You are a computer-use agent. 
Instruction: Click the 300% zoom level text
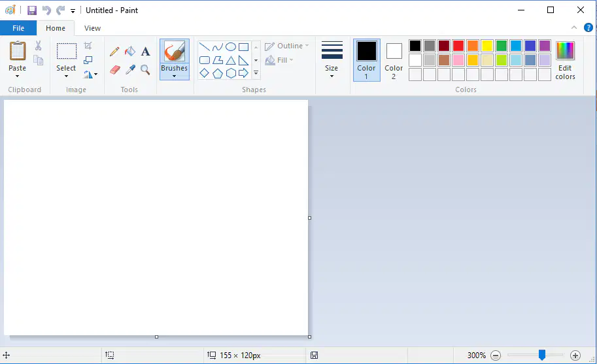click(477, 356)
